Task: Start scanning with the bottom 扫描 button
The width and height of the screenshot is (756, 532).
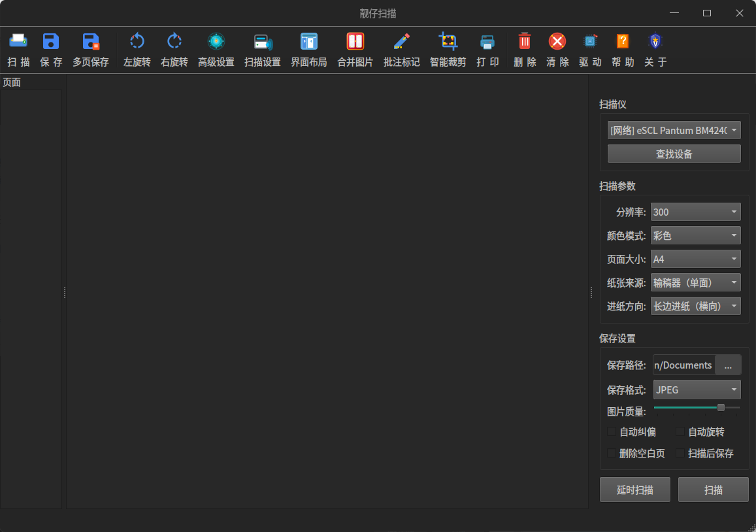Action: [714, 490]
